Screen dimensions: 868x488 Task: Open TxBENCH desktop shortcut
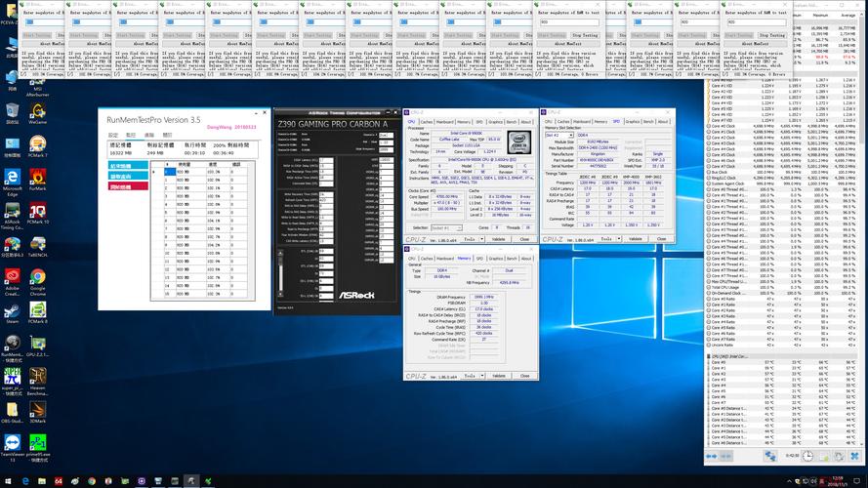tap(38, 246)
